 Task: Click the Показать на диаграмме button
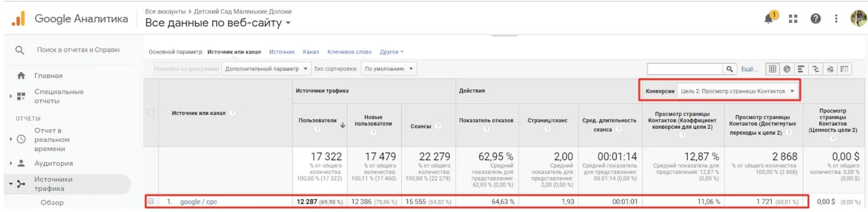[x=187, y=69]
